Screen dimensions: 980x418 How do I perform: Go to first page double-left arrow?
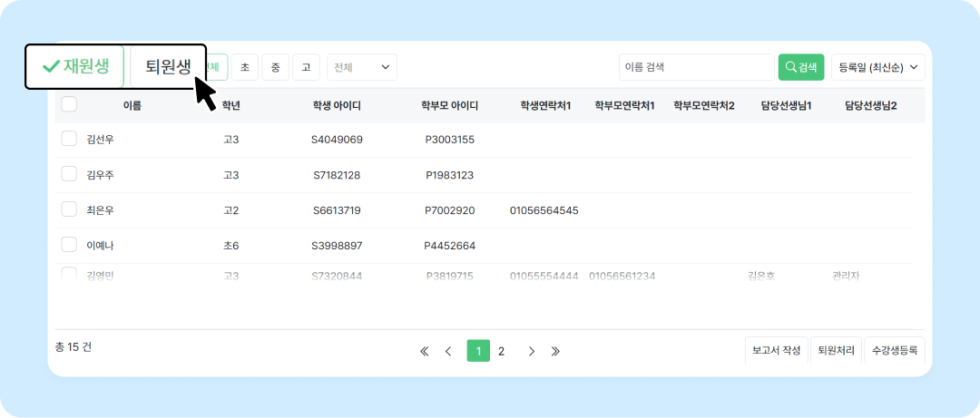[x=424, y=351]
